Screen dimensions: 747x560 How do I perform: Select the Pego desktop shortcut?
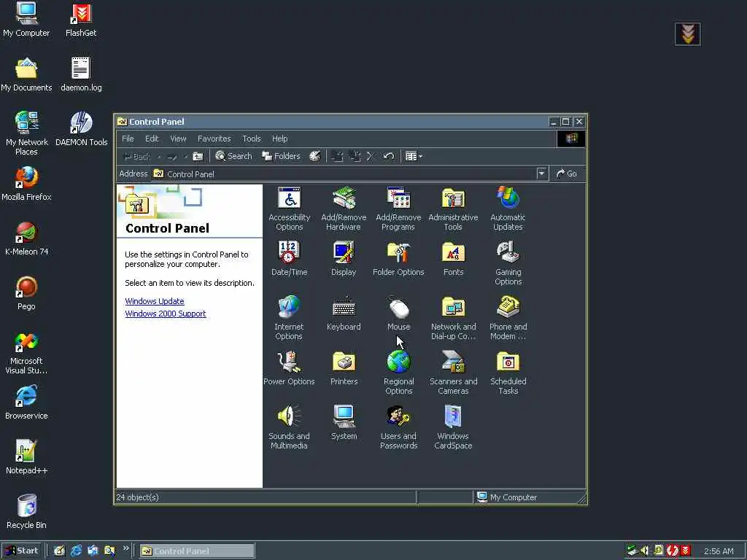click(x=26, y=293)
